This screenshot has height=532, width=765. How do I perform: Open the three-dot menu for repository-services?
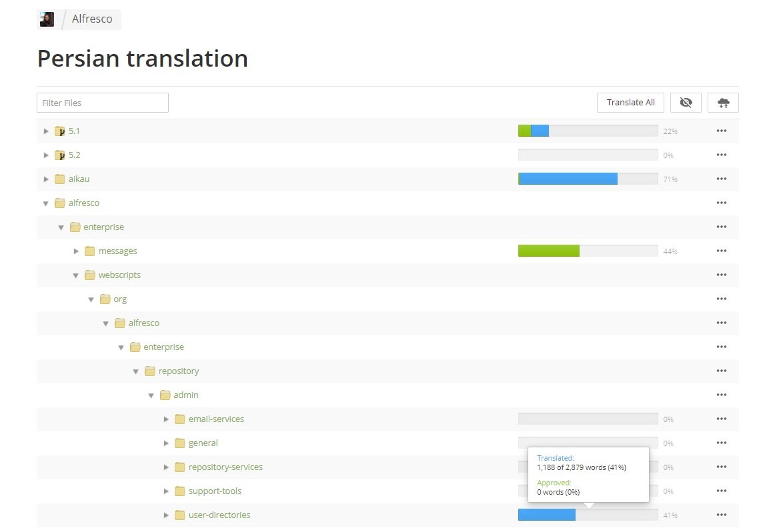pyautogui.click(x=722, y=467)
